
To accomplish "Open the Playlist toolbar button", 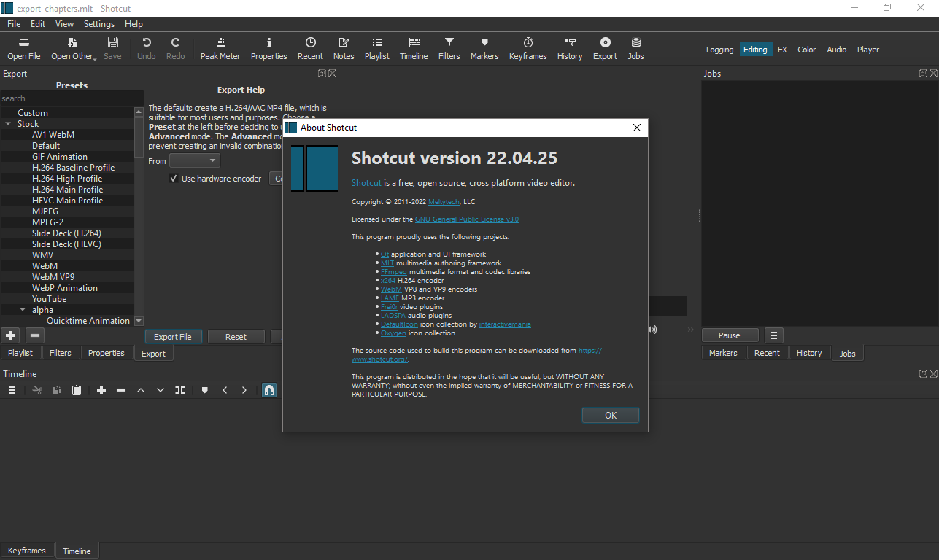I will point(377,48).
